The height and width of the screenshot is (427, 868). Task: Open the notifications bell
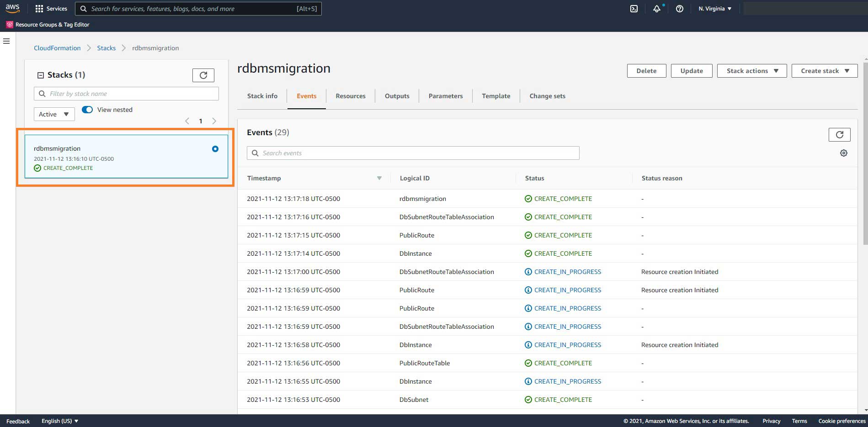point(657,9)
